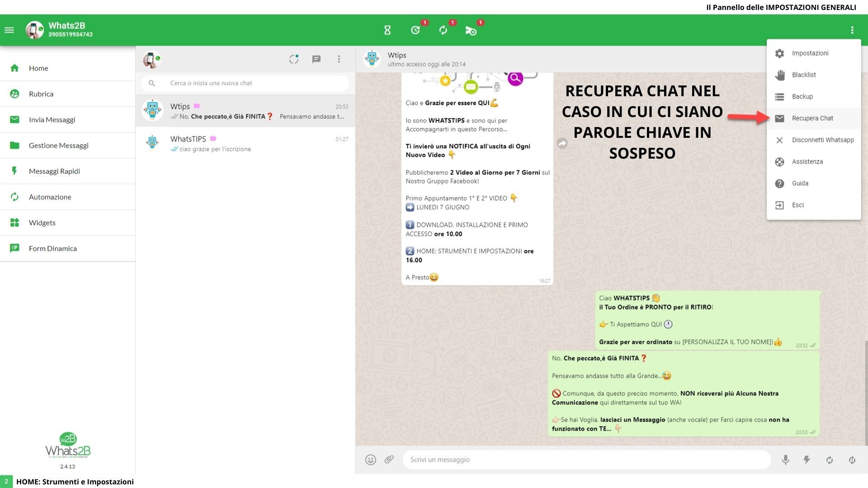Click the hourglass pending icon in the header
This screenshot has width=868, height=488.
(387, 30)
